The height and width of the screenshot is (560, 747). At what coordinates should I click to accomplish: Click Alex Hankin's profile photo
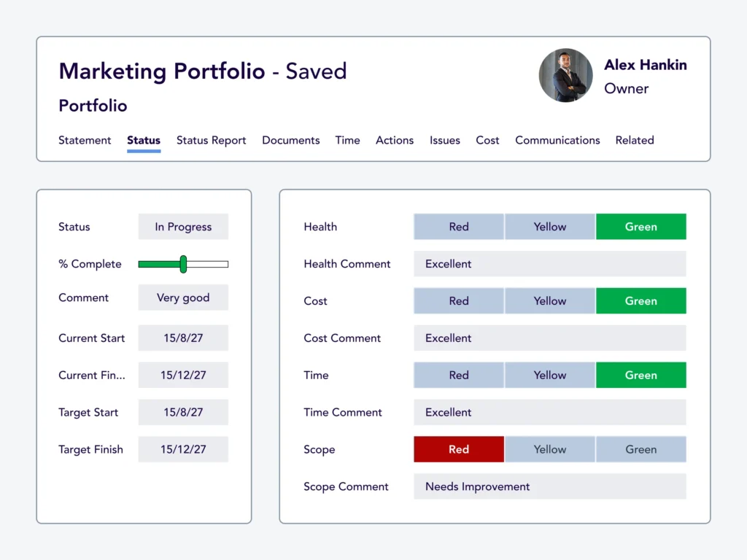566,76
